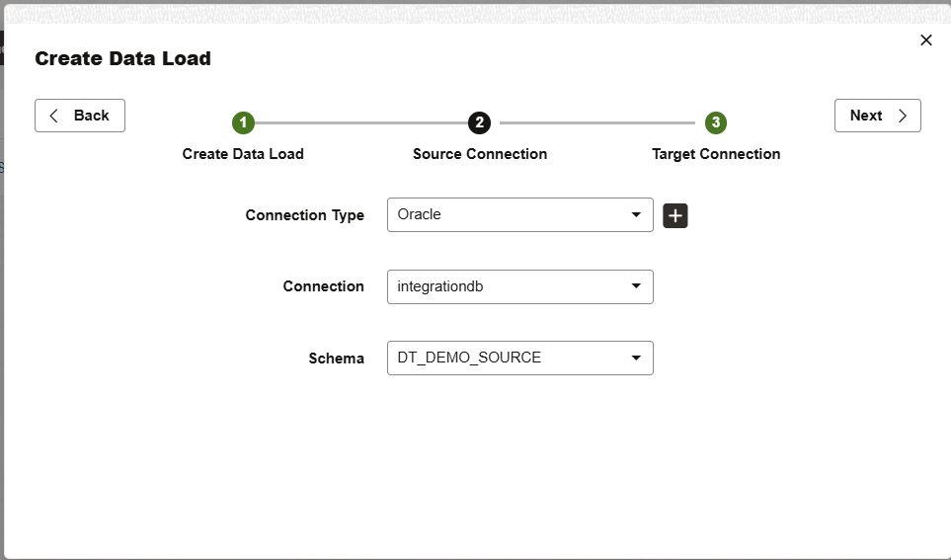
Task: Expand the Connection dropdown arrow
Action: pyautogui.click(x=636, y=286)
